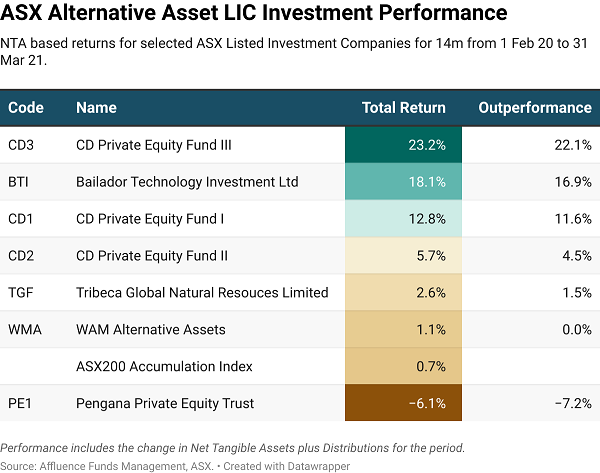This screenshot has height=473, width=600.
Task: Click the Tribeca Global Natural Resouces Limited name
Action: point(202,293)
